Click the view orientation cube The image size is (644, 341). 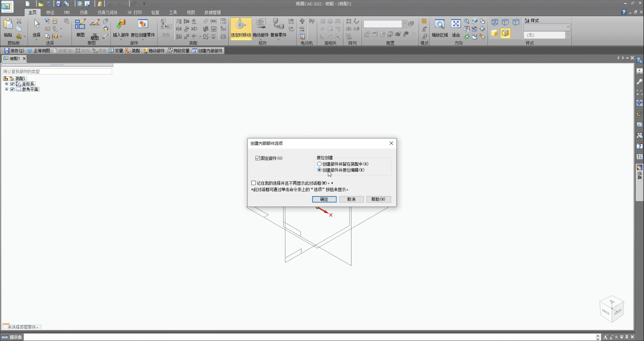tap(612, 309)
